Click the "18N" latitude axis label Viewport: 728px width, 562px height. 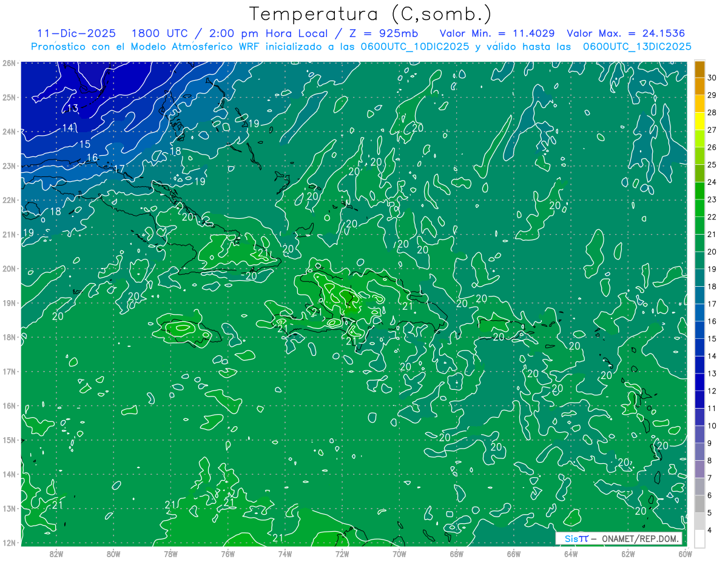(x=8, y=337)
